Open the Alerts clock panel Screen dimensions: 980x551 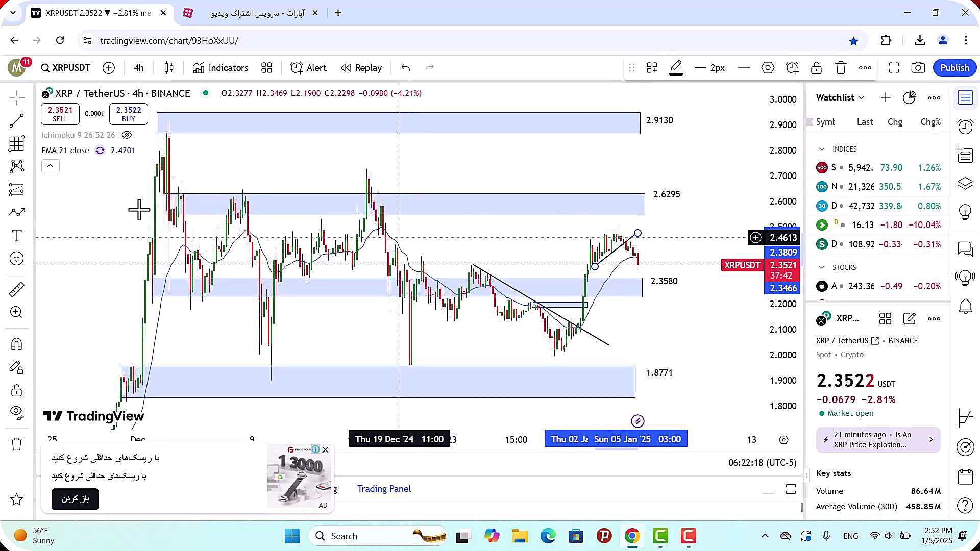click(965, 127)
